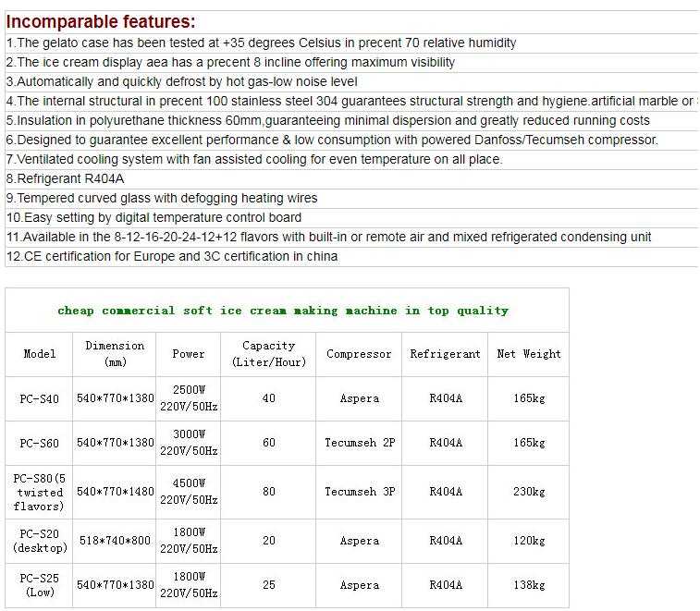Click the "Power" column header
The height and width of the screenshot is (611, 700).
189,354
